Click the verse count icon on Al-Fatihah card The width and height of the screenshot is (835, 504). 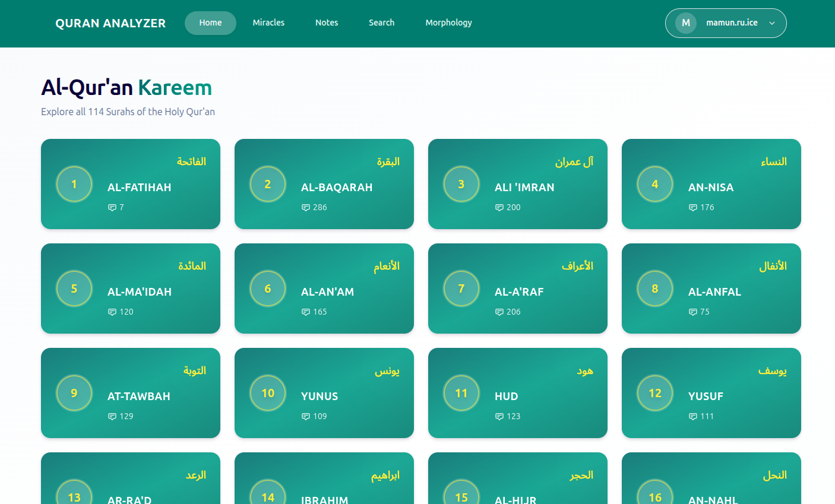coord(112,207)
